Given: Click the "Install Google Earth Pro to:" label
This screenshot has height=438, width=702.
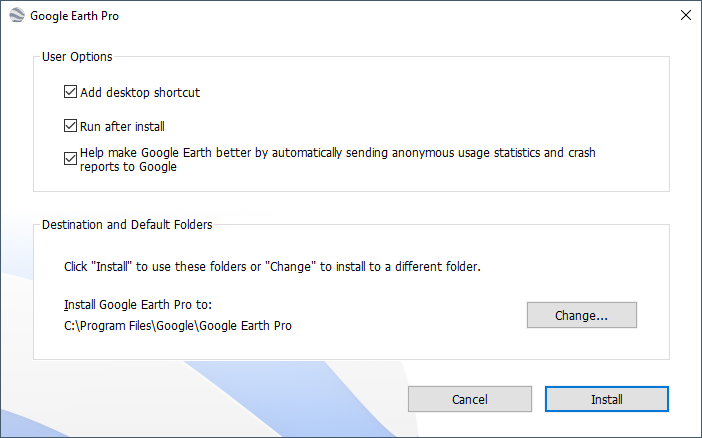Looking at the screenshot, I should [138, 305].
